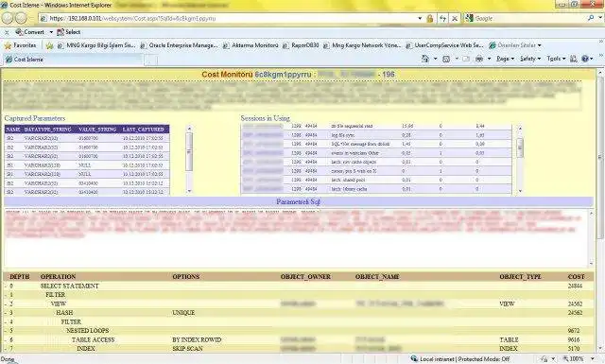Open Oracle Enterprise Manager favorites link
The image size is (605, 364).
179,45
